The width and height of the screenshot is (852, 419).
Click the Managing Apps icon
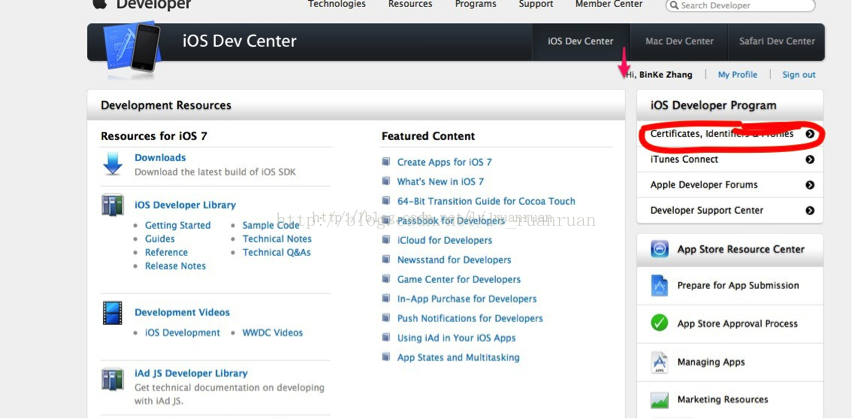[x=659, y=362]
